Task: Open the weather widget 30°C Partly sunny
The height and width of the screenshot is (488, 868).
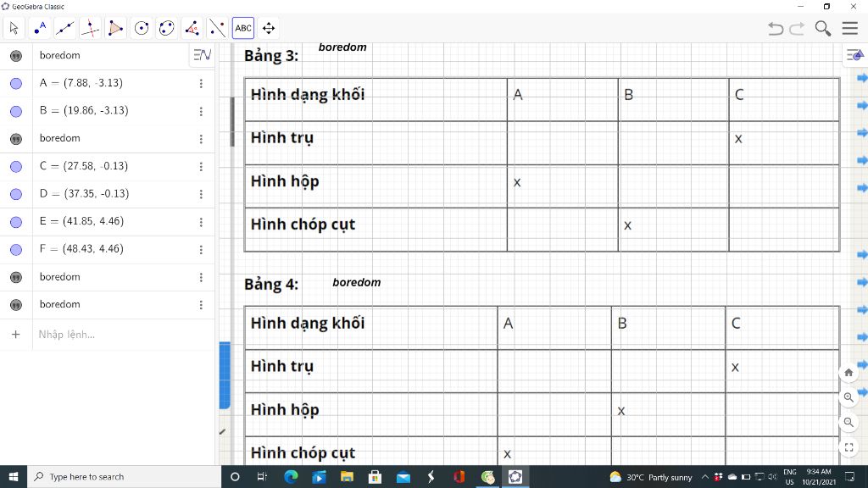Action: (651, 477)
